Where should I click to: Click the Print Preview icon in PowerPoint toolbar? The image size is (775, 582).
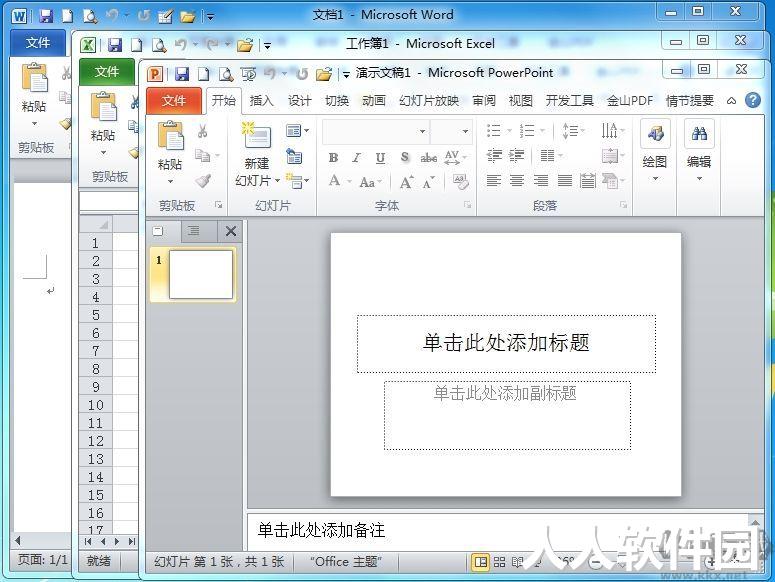click(x=226, y=74)
